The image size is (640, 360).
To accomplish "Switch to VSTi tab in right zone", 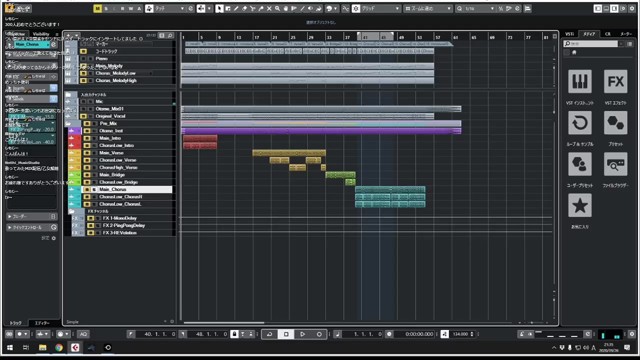I will [570, 34].
